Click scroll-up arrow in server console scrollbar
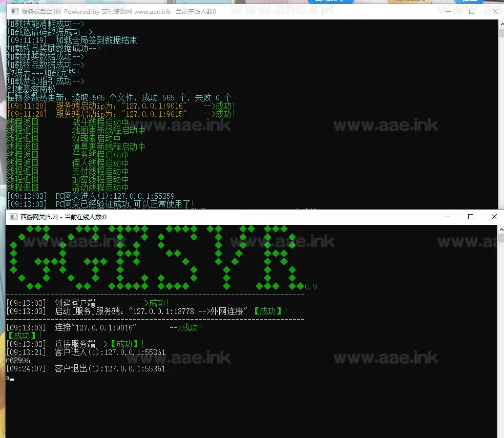The height and width of the screenshot is (438, 504). tap(501, 24)
